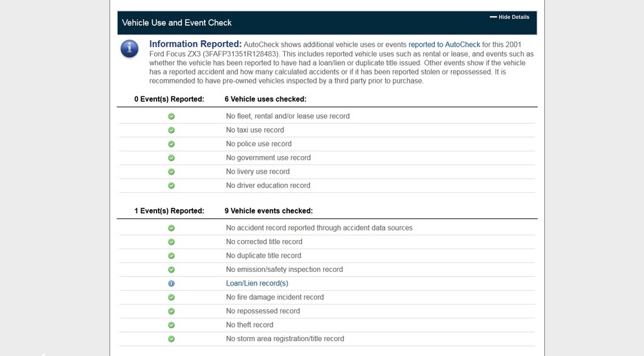
Task: Click green check beside accident record row
Action: coord(172,228)
